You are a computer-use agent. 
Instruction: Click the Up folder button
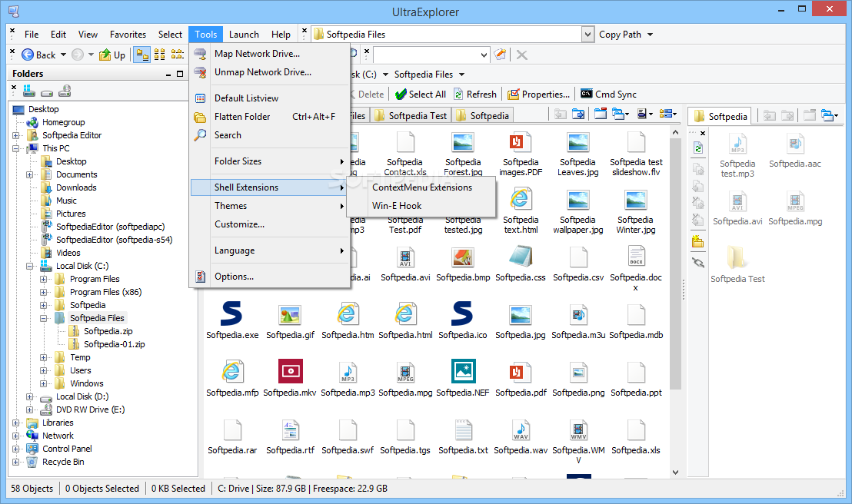point(112,55)
